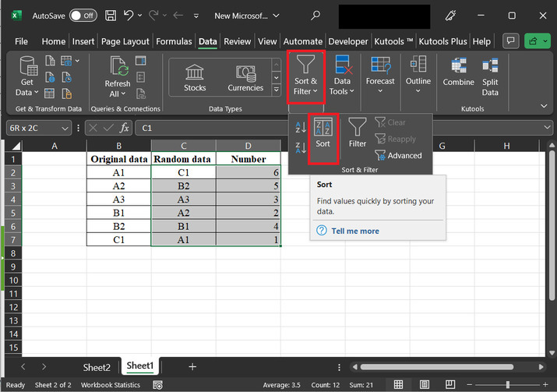557x392 pixels.
Task: Expand the Outline dropdown
Action: (418, 76)
